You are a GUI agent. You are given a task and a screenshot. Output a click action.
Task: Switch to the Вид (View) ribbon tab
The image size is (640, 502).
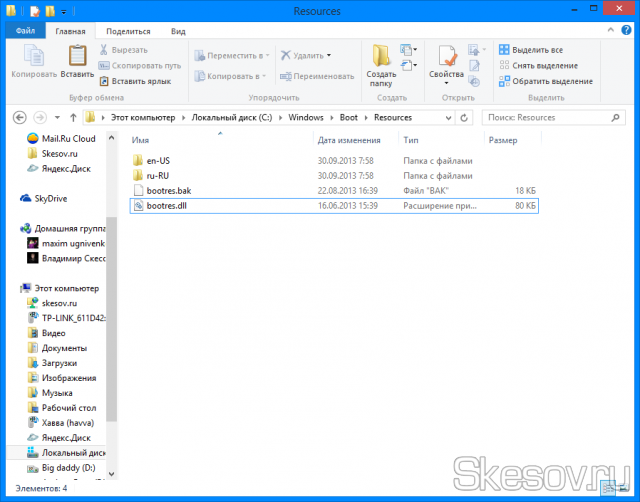[178, 31]
